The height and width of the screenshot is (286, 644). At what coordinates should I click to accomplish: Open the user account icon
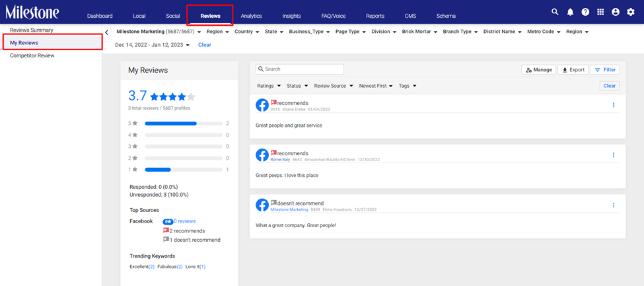pos(615,13)
